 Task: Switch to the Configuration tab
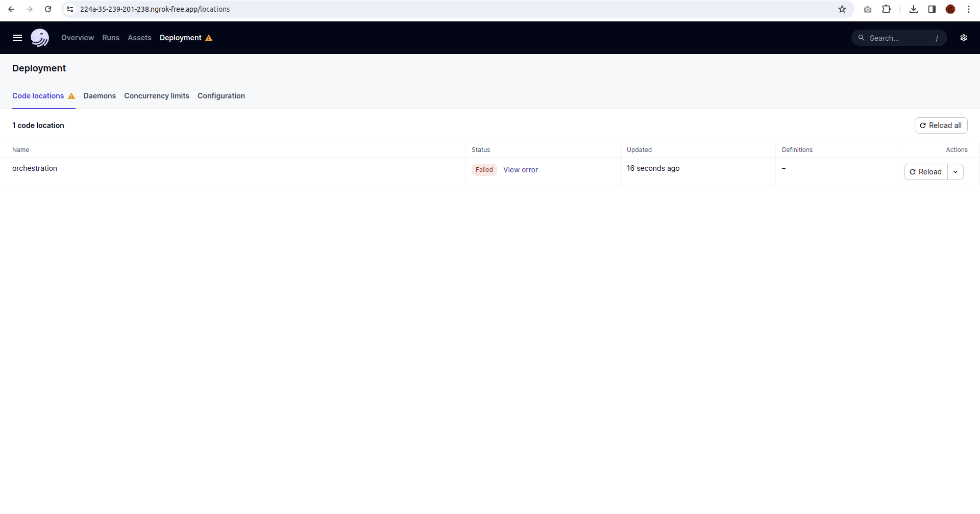click(221, 96)
